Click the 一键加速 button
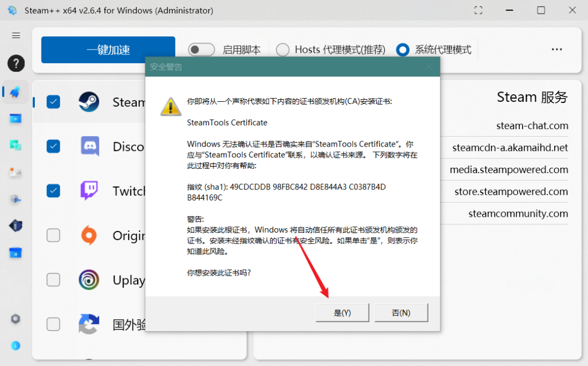This screenshot has height=366, width=588. coord(108,50)
